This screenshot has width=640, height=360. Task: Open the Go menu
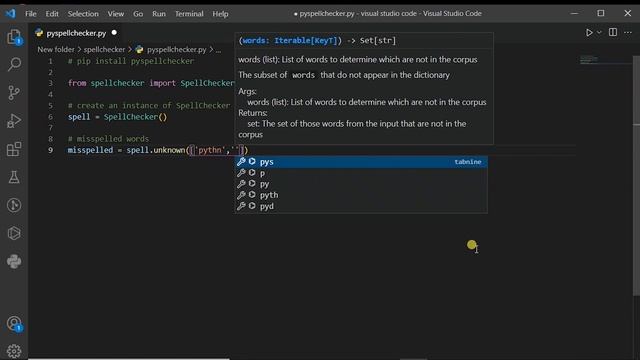coord(138,14)
